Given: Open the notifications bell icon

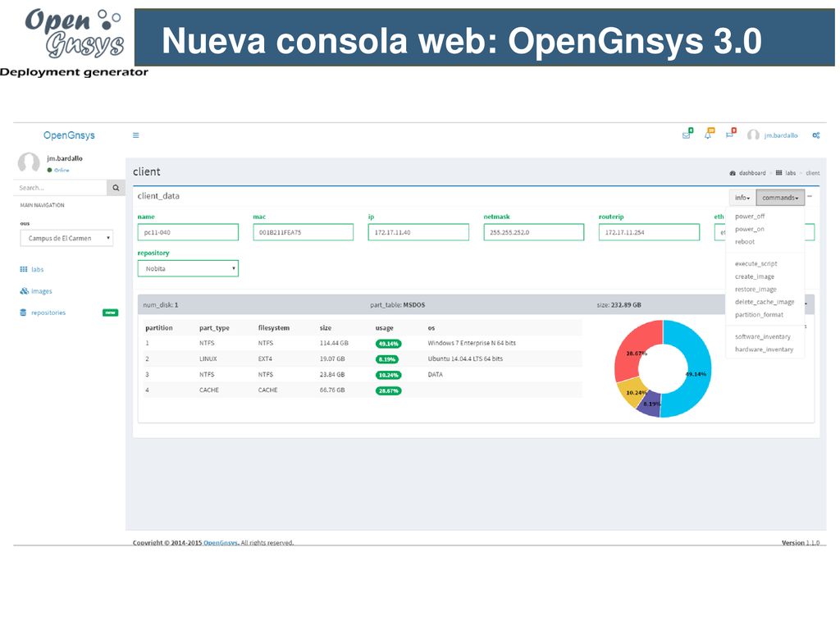Looking at the screenshot, I should (x=710, y=135).
